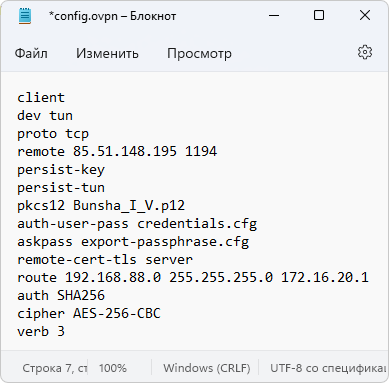Open the Просмотр menu

click(199, 54)
